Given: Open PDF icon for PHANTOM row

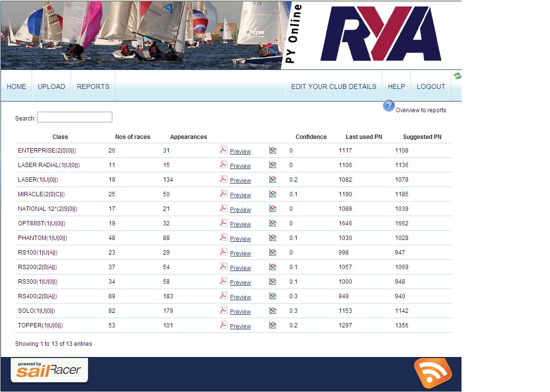Looking at the screenshot, I should pyautogui.click(x=223, y=238).
